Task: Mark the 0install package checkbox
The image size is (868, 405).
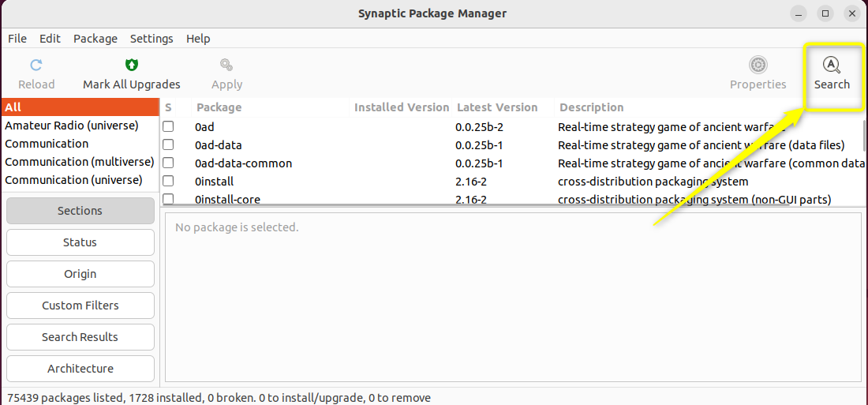Action: tap(168, 181)
